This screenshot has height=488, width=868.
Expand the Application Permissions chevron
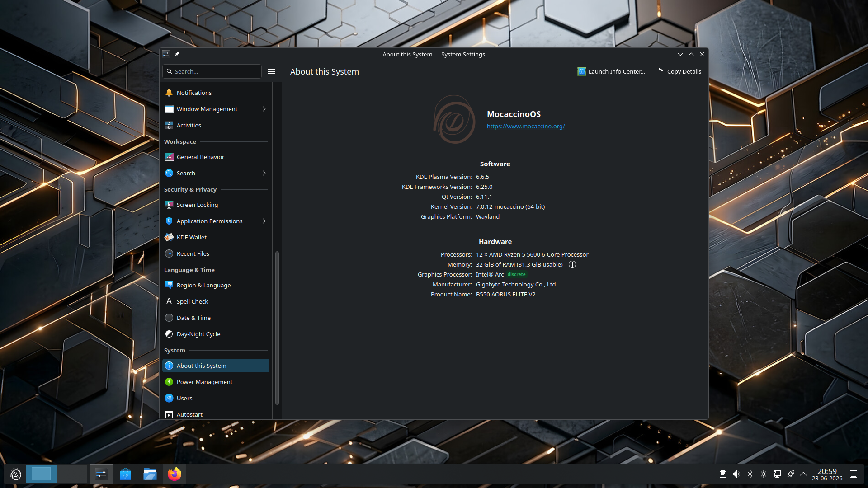click(x=264, y=221)
